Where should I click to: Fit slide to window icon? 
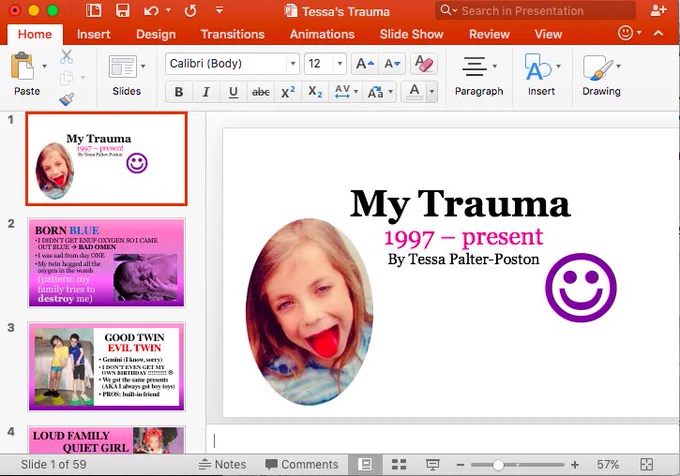click(646, 465)
